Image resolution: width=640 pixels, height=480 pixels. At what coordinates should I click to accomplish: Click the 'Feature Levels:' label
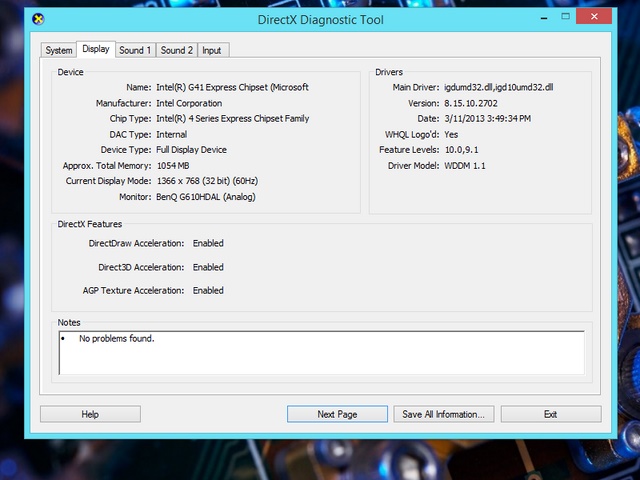[x=409, y=150]
